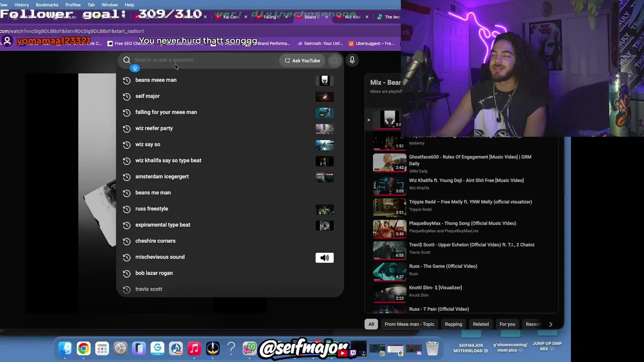Open Launchpad from the Dock

(x=102, y=348)
